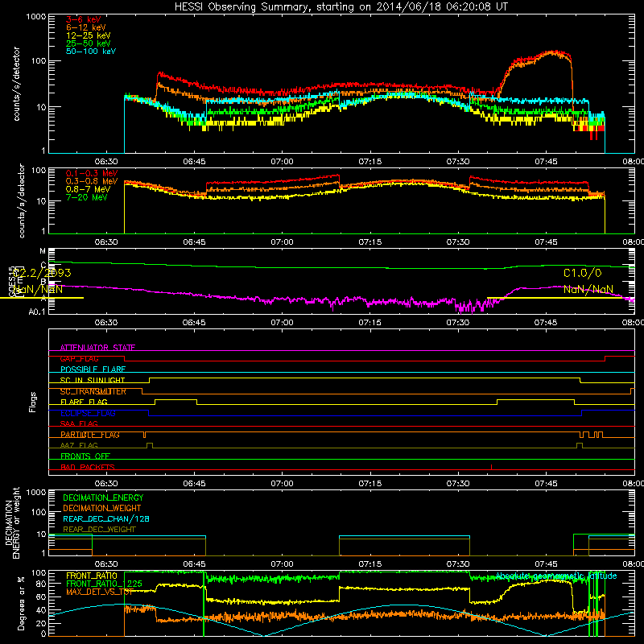
Task: Click the red bad packets spike marker
Action: pyautogui.click(x=492, y=467)
